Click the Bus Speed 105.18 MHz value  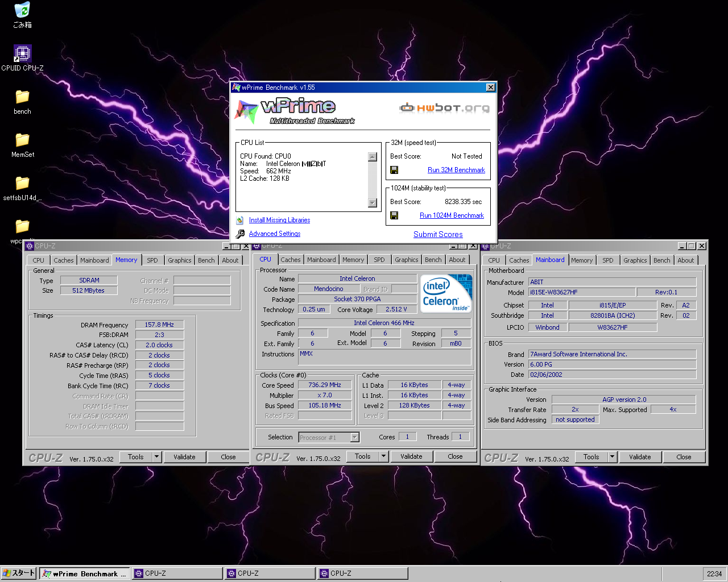(325, 405)
